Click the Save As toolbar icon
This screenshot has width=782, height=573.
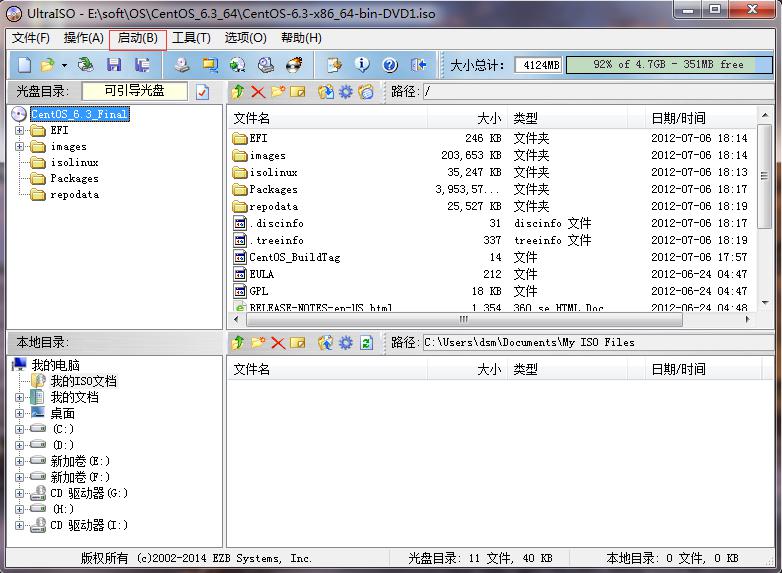(x=142, y=65)
